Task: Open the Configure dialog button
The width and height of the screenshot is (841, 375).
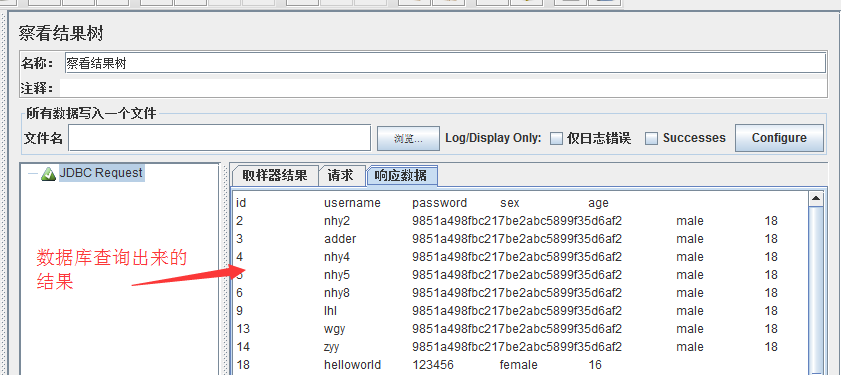Action: tap(779, 138)
